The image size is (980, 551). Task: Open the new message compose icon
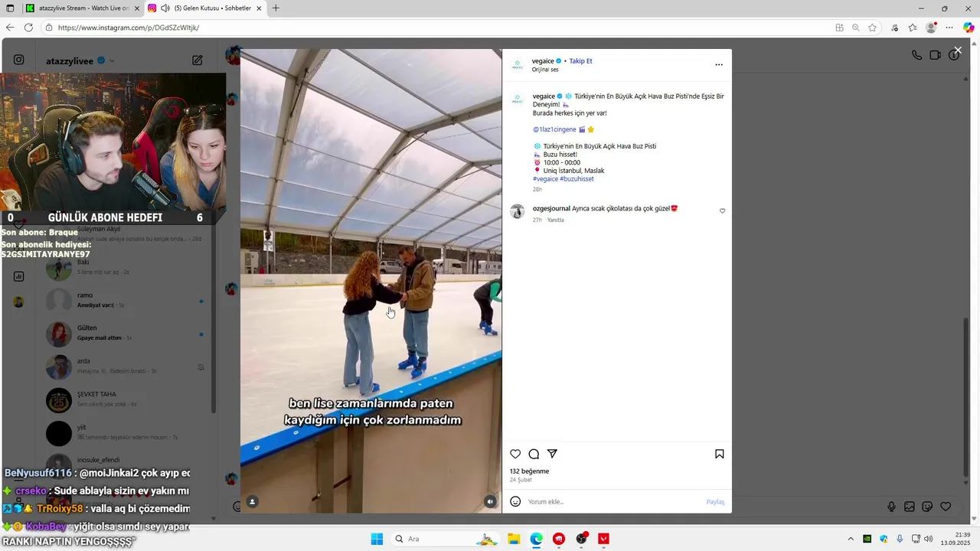click(198, 60)
